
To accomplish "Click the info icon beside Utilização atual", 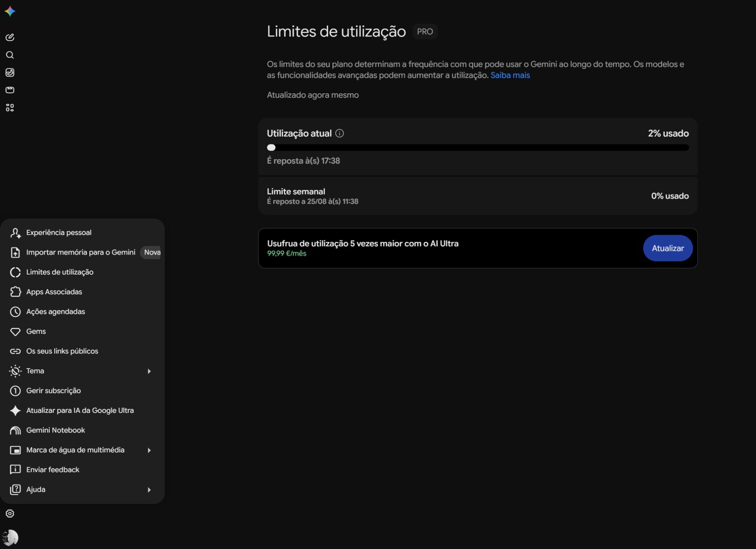I will pos(340,134).
